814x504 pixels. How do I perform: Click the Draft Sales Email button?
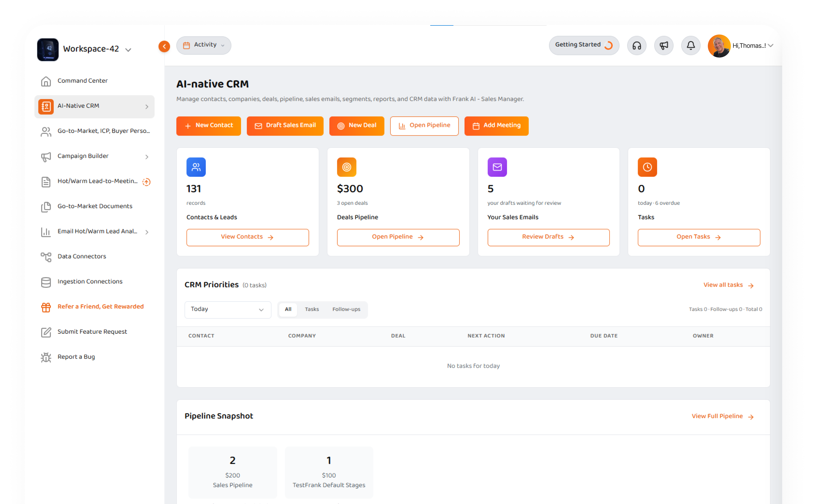tap(285, 126)
